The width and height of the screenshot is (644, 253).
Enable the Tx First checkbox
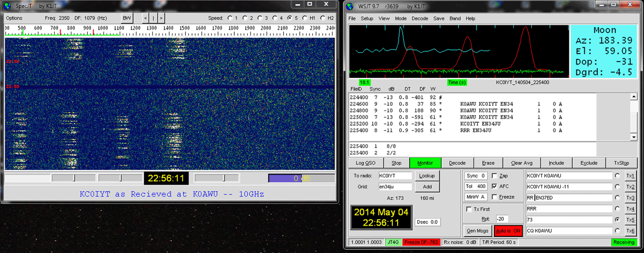tap(469, 209)
